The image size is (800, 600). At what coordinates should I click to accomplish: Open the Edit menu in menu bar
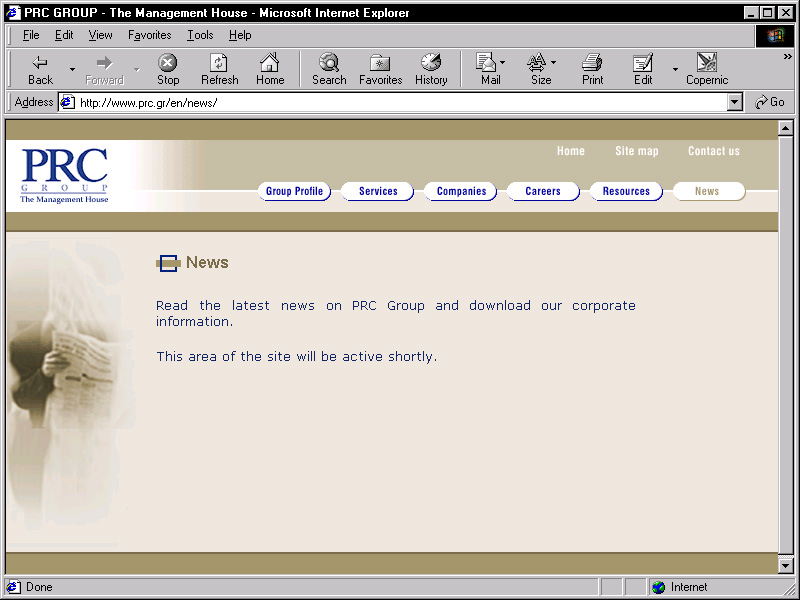point(64,35)
